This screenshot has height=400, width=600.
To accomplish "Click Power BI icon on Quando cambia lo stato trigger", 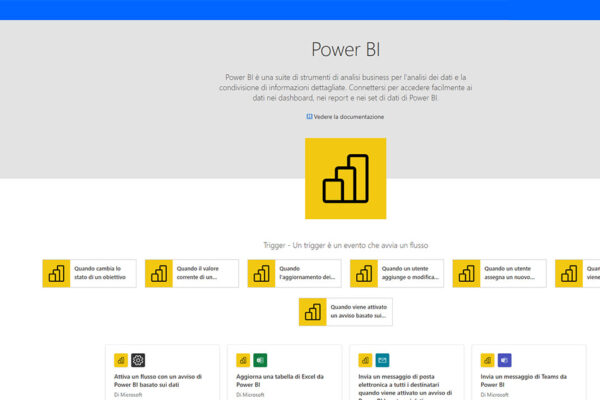I will coord(56,273).
